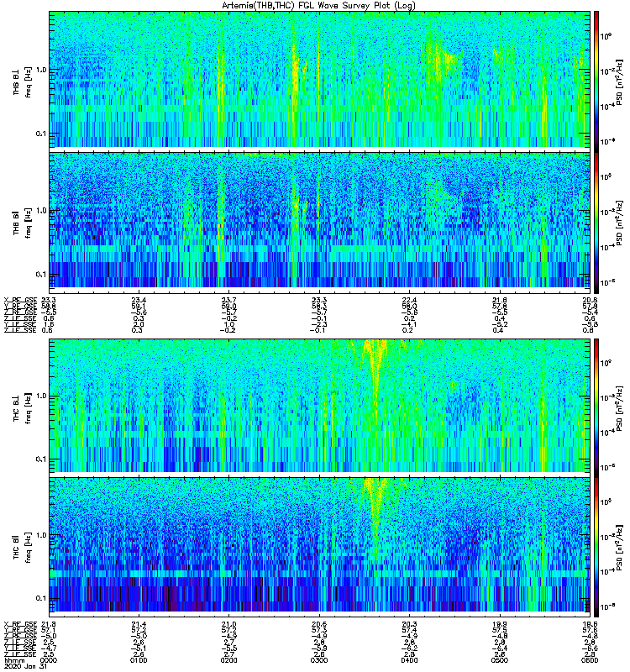Click the color bar beside the THB B-parallel panel
Viewport: 630px width, 672px height.
[596, 223]
